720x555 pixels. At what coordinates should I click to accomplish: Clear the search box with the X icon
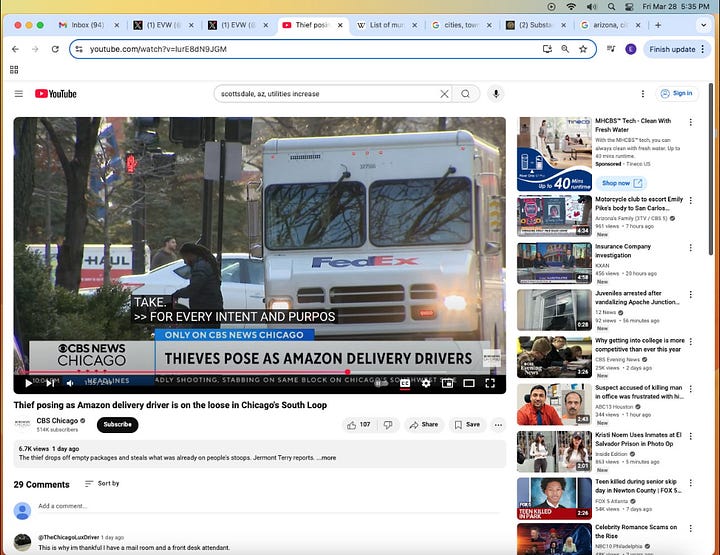[x=444, y=94]
